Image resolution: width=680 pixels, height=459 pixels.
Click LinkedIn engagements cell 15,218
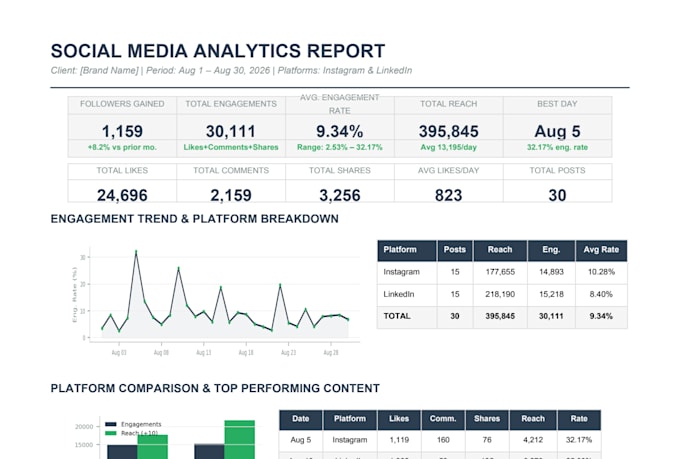tap(551, 294)
